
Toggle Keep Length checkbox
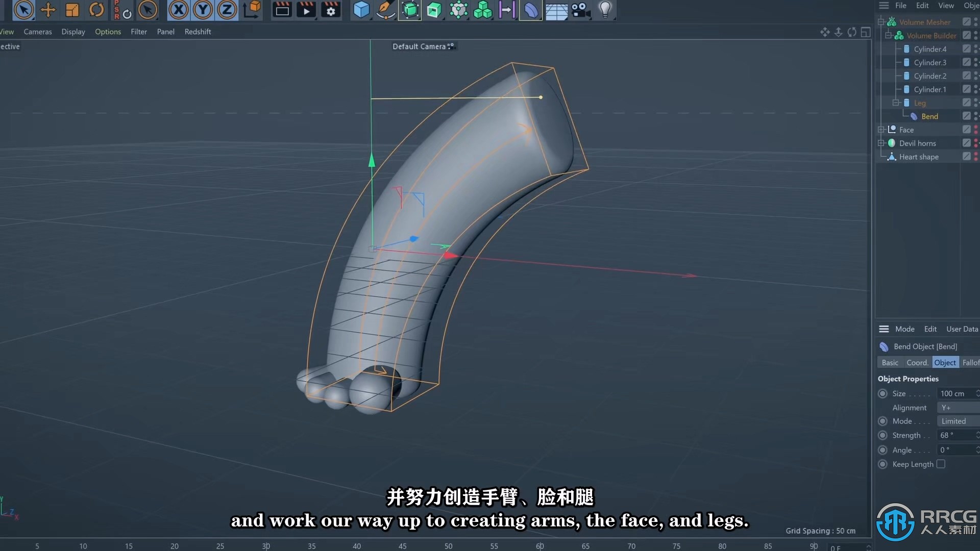941,464
